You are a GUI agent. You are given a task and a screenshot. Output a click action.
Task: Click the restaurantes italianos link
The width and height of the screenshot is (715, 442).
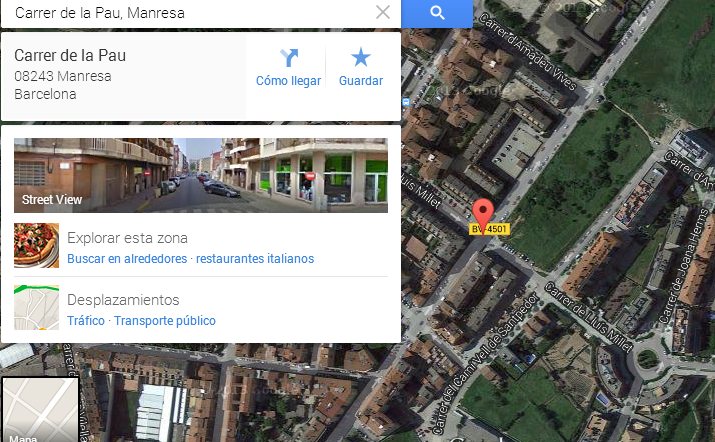tap(255, 259)
